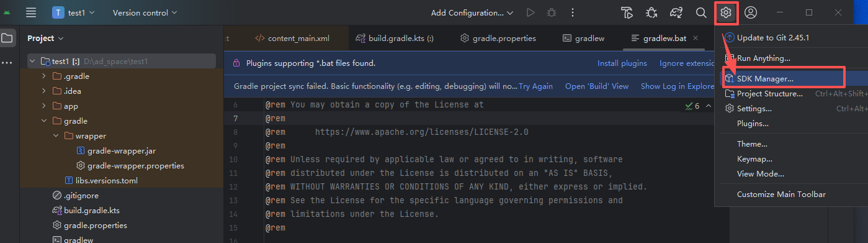Switch to content_main.xml tab
The height and width of the screenshot is (243, 868).
[292, 38]
